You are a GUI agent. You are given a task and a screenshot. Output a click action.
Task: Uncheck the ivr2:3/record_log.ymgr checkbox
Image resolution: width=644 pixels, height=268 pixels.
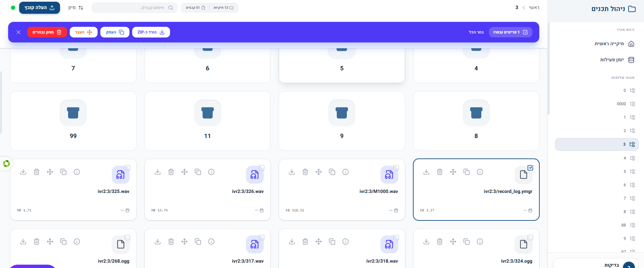point(530,168)
